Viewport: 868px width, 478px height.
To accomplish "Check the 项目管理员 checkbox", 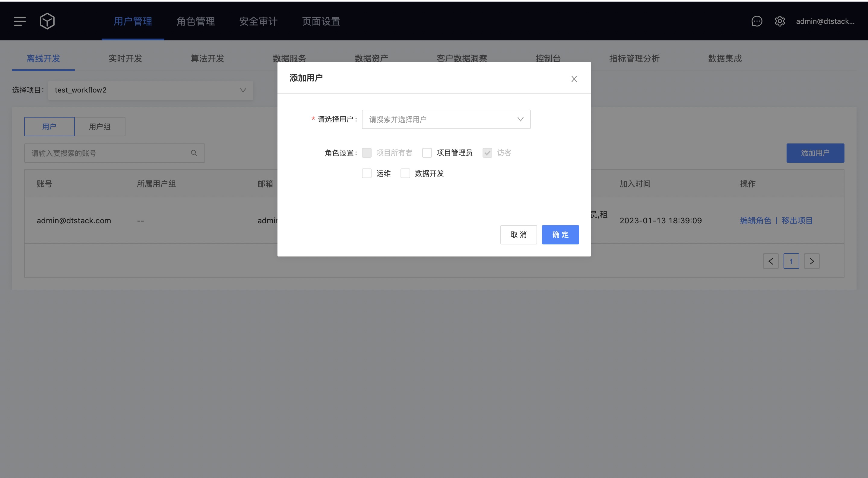I will [x=427, y=153].
